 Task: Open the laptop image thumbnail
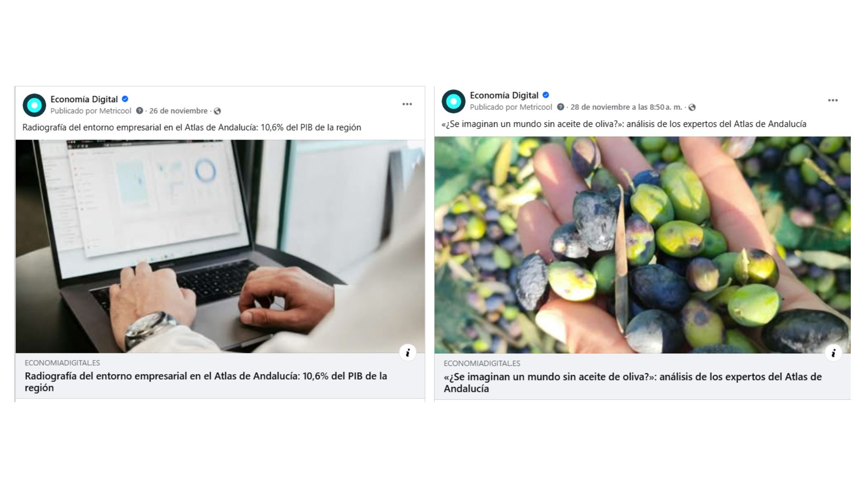tap(220, 246)
